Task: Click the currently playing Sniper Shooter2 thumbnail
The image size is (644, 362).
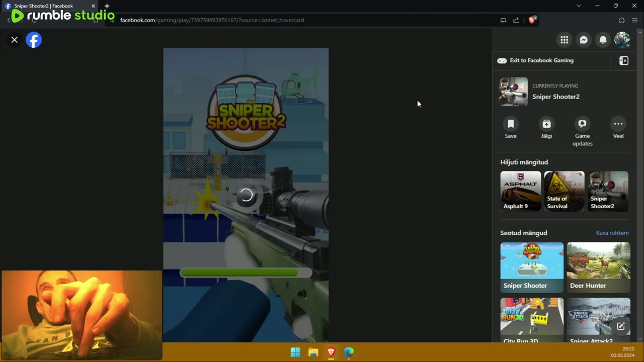Action: tap(513, 92)
